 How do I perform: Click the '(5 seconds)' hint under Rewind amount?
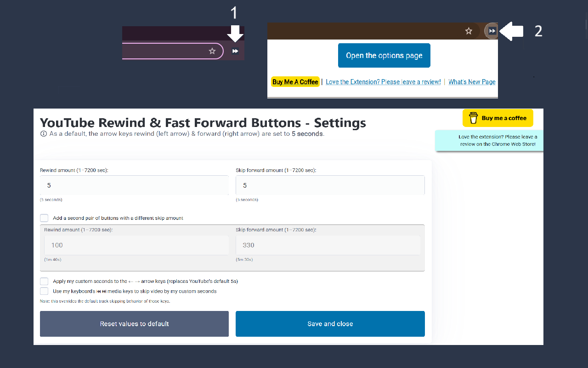click(x=51, y=200)
